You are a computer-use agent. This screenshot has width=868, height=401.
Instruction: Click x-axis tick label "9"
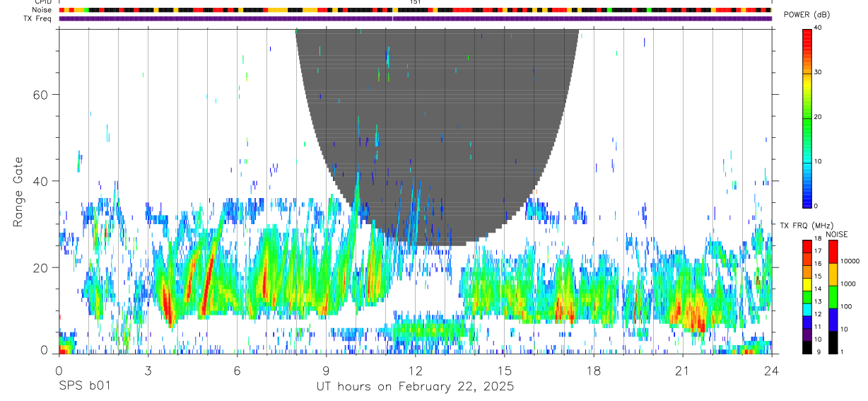pos(326,371)
